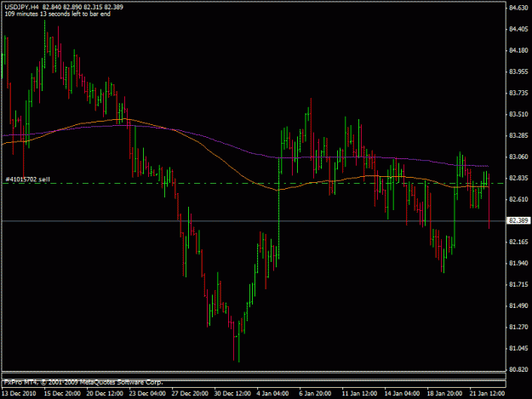Image resolution: width=532 pixels, height=399 pixels.
Task: Select the 21 Jan 12:00 time label
Action: click(x=487, y=393)
